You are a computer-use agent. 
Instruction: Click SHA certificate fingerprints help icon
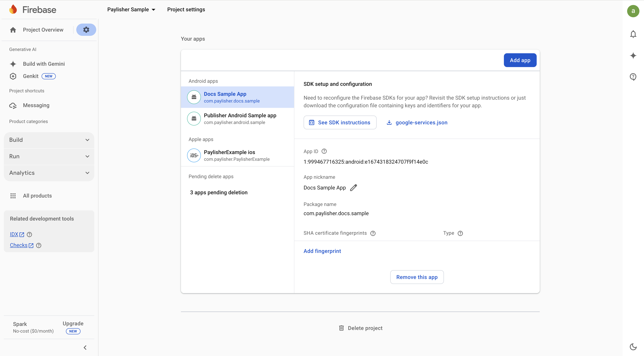click(373, 233)
